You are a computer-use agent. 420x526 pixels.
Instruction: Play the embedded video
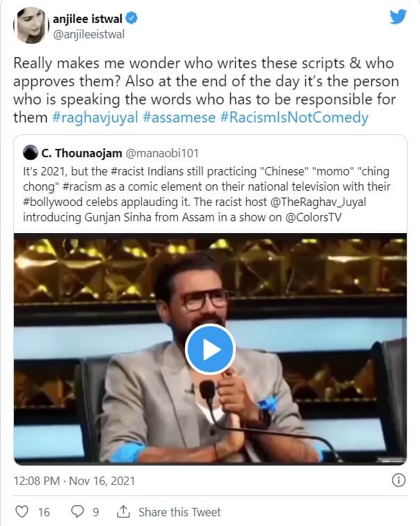tap(210, 350)
